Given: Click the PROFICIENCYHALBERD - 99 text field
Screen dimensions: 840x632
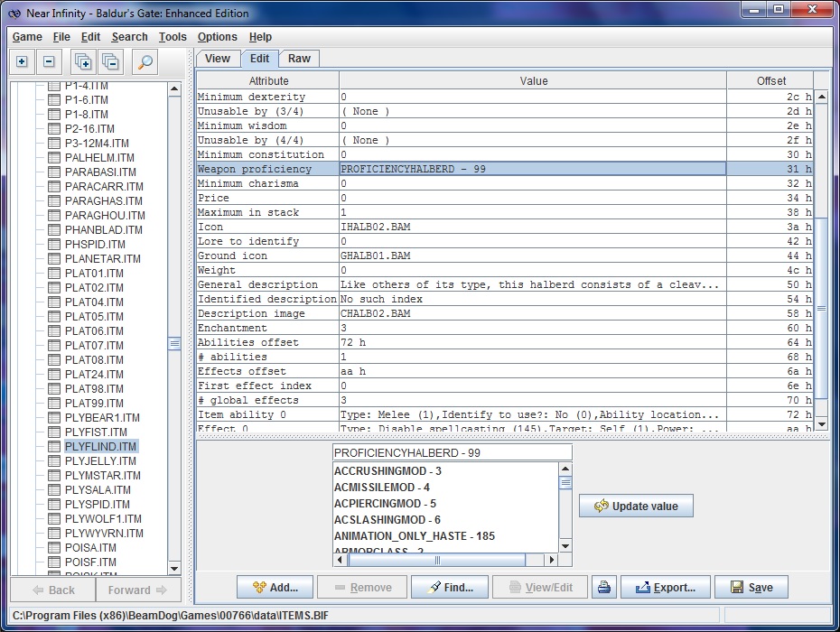Looking at the screenshot, I should pyautogui.click(x=453, y=452).
